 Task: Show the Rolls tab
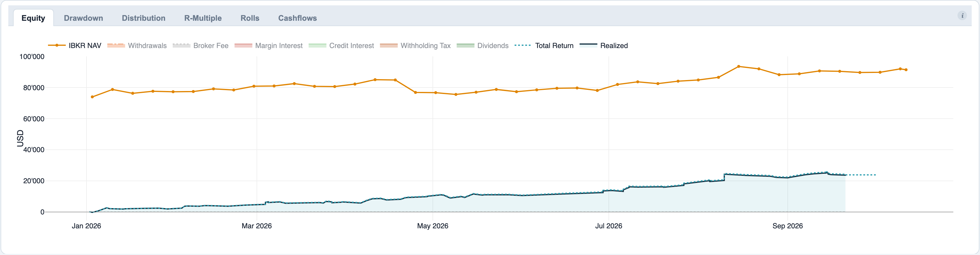249,18
